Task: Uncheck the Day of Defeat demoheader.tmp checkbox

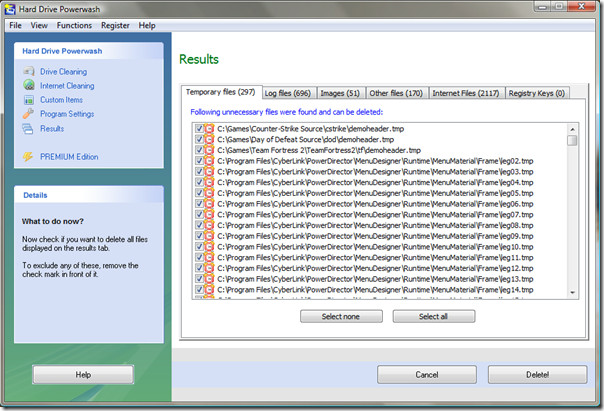Action: click(199, 139)
